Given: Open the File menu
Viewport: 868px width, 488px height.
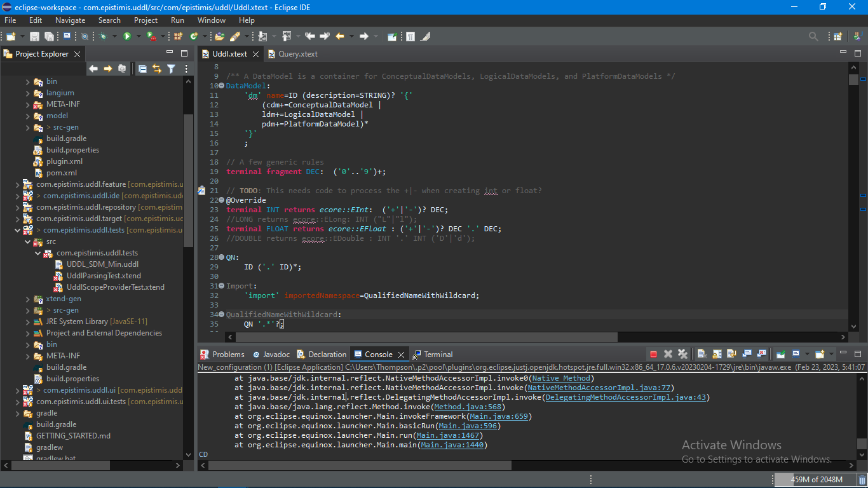Looking at the screenshot, I should point(10,20).
